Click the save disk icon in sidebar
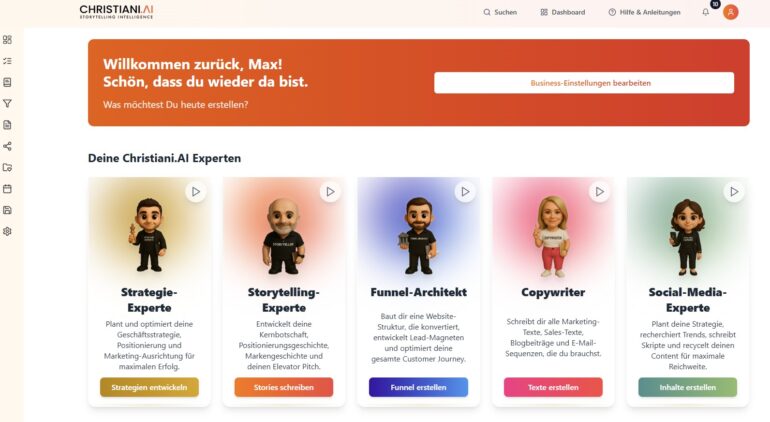Screen dimensions: 770x422 tap(7, 210)
